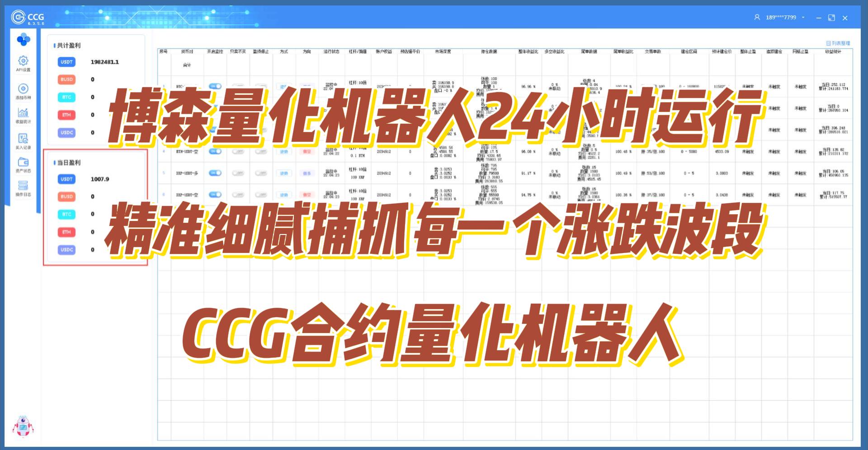Open the API设置 gear icon

[x=23, y=61]
